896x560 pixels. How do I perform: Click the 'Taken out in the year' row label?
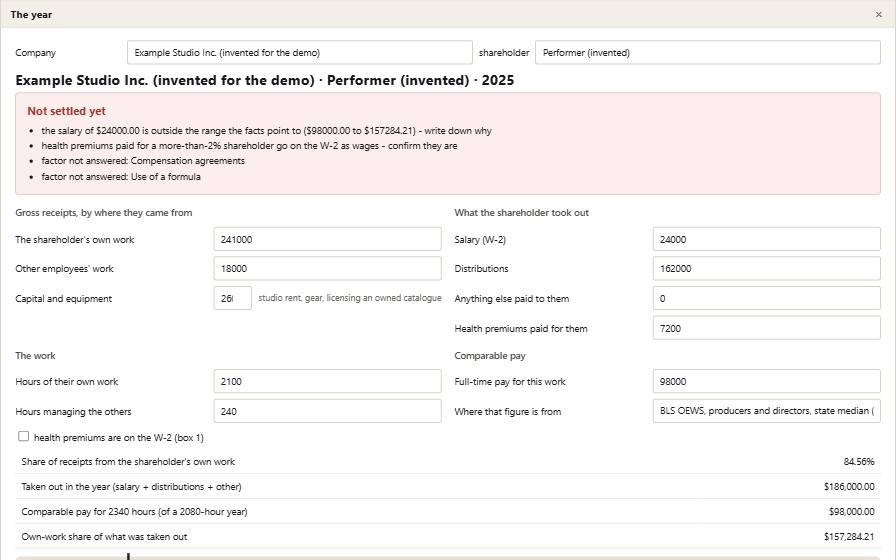pyautogui.click(x=131, y=487)
